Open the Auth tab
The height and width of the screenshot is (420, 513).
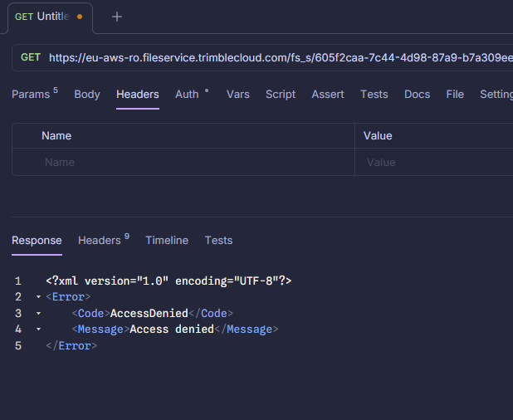click(192, 94)
